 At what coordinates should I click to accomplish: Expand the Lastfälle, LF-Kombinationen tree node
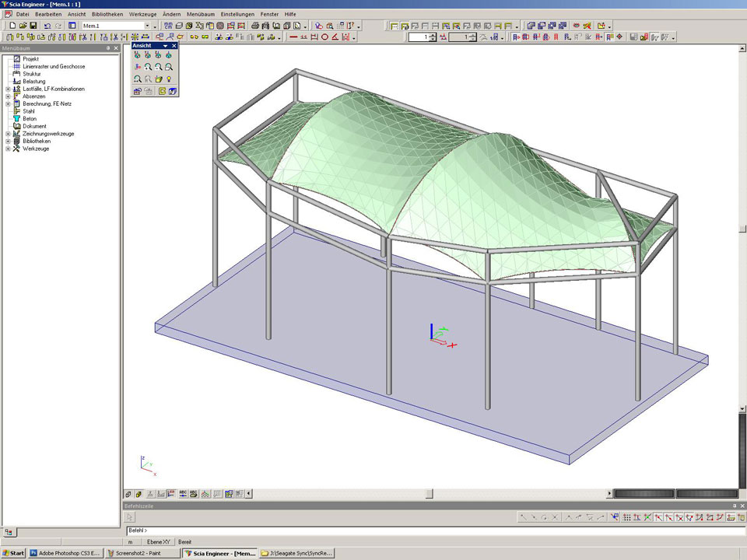coord(8,89)
